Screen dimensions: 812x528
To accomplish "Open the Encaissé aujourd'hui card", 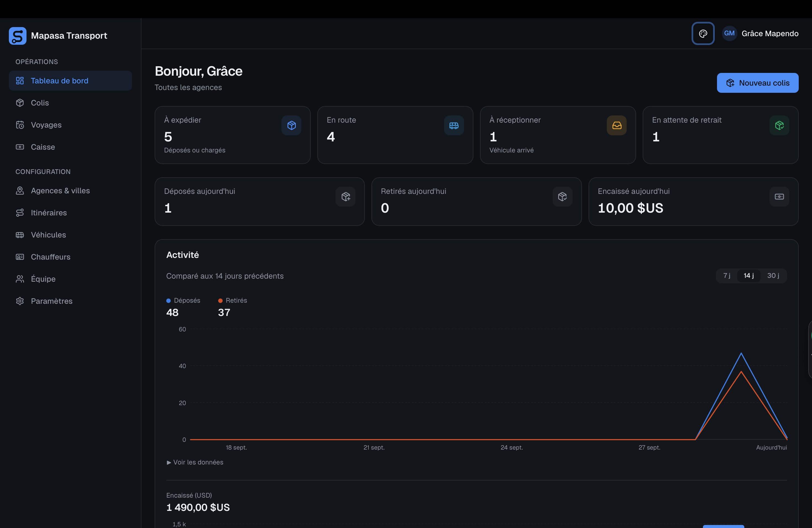I will point(693,202).
